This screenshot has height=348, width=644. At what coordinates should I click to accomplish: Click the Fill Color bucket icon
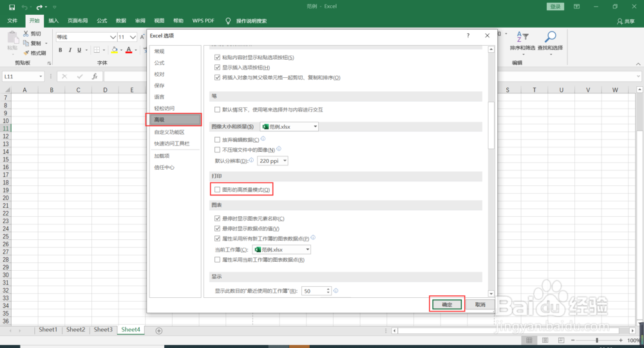pyautogui.click(x=115, y=50)
